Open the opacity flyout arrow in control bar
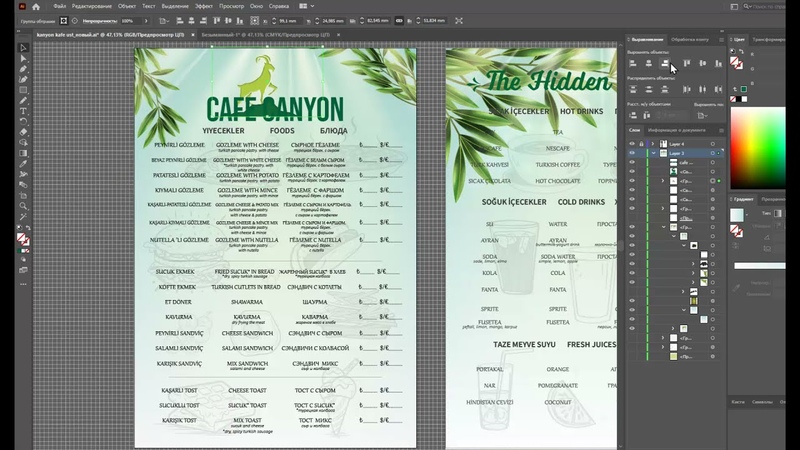The height and width of the screenshot is (450, 800). pyautogui.click(x=146, y=21)
